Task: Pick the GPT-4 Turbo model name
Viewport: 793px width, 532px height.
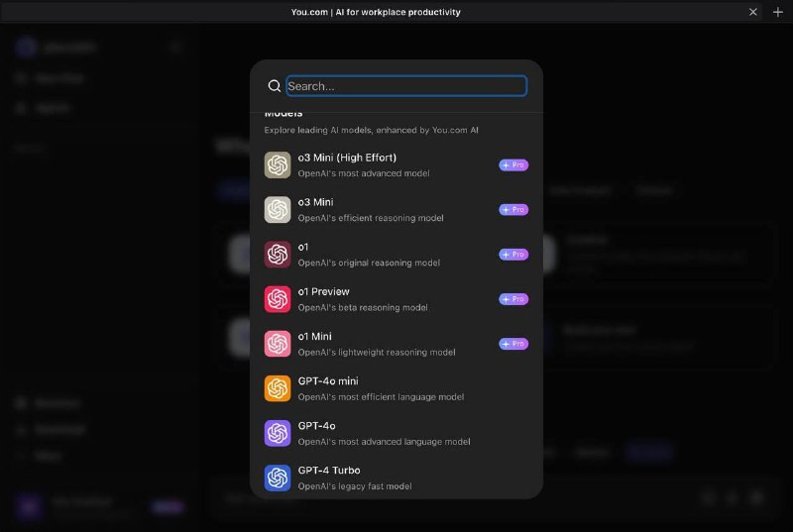Action: [329, 471]
